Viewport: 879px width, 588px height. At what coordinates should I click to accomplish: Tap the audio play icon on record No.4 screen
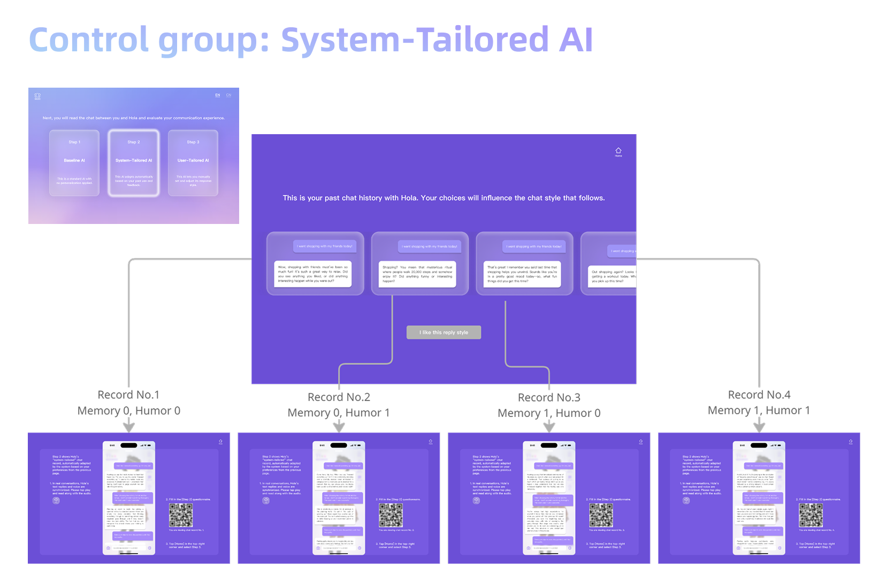pos(686,501)
